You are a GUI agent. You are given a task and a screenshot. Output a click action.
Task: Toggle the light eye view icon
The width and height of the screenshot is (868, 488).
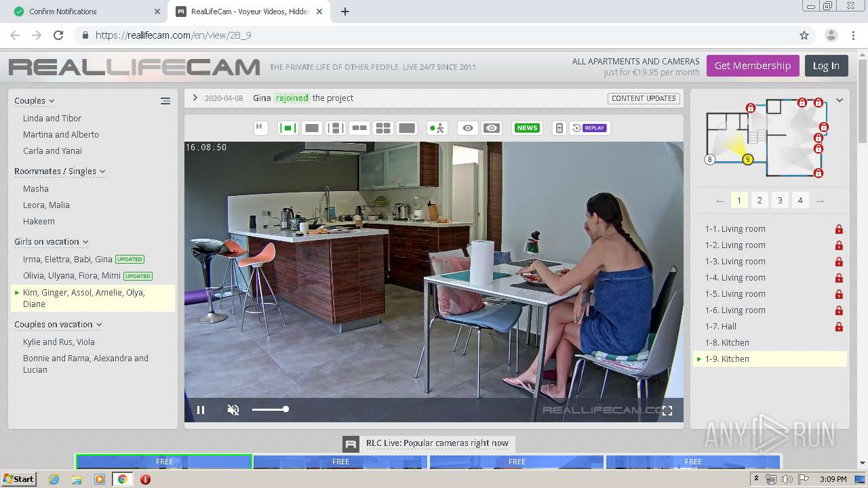(467, 128)
